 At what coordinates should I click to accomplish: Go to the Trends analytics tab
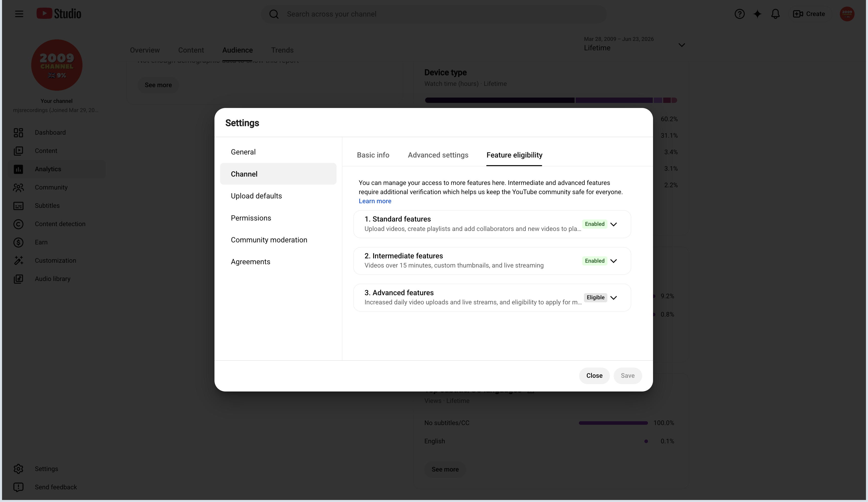coord(282,50)
